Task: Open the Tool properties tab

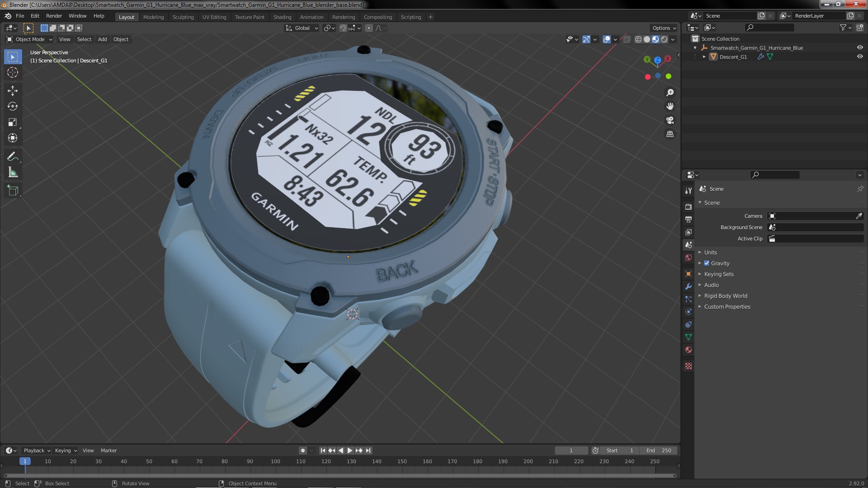Action: click(689, 190)
